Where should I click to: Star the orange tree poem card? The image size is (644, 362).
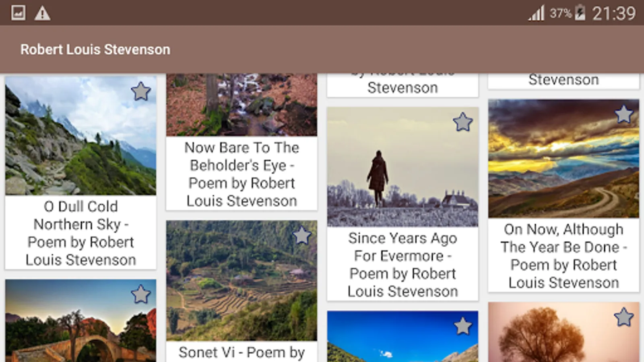tap(623, 317)
